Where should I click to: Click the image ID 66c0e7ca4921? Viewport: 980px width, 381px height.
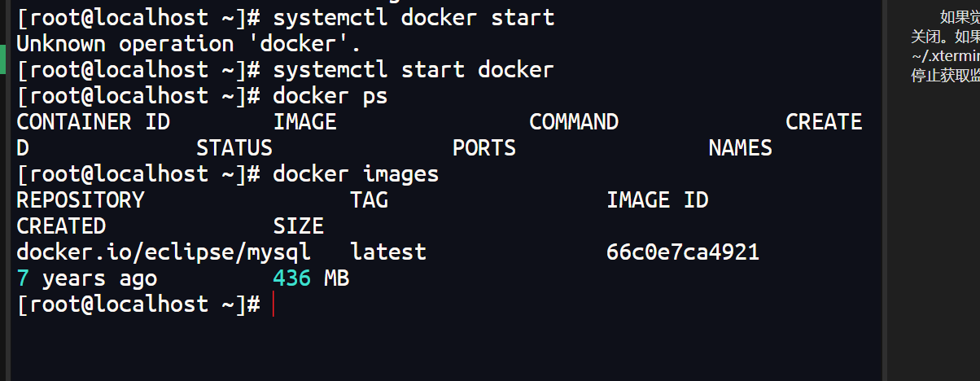pos(683,252)
